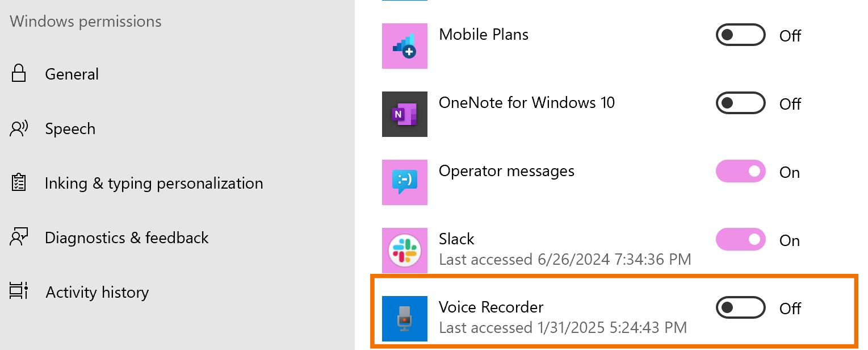Viewport: 868px width, 350px height.
Task: Click the Activity history sidebar icon
Action: (19, 292)
